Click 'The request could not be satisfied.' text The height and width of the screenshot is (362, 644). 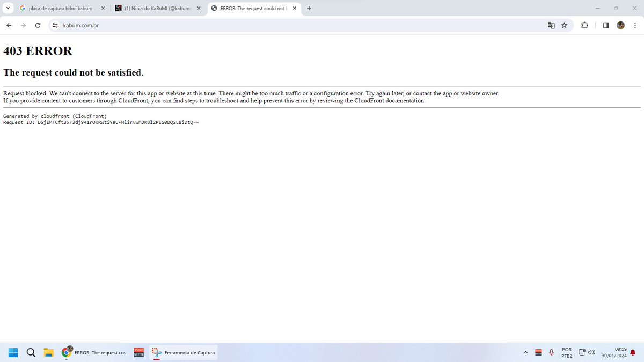[74, 72]
